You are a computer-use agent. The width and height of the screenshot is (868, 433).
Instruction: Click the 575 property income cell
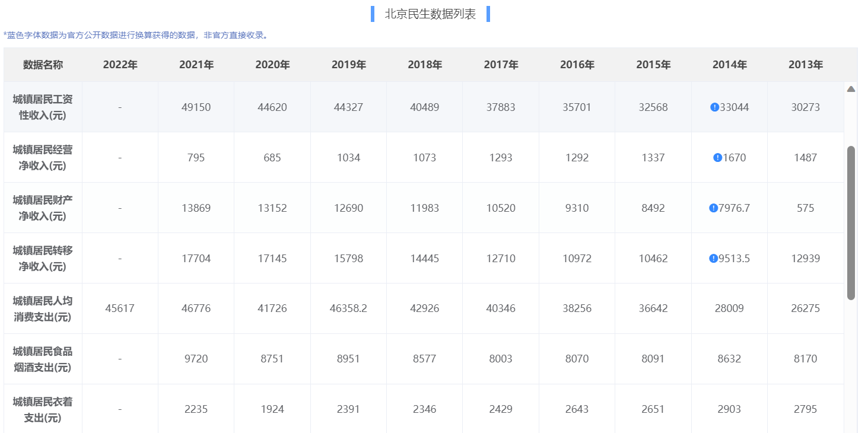pos(806,208)
